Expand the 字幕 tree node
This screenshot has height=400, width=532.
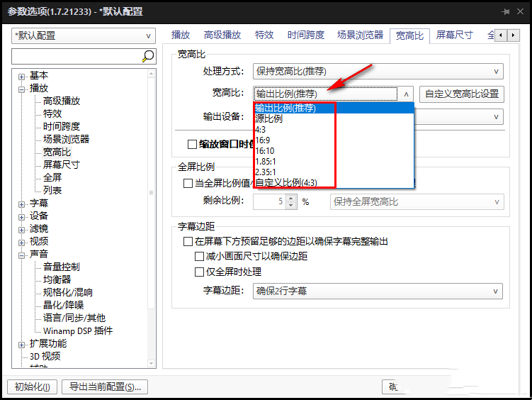[x=21, y=204]
